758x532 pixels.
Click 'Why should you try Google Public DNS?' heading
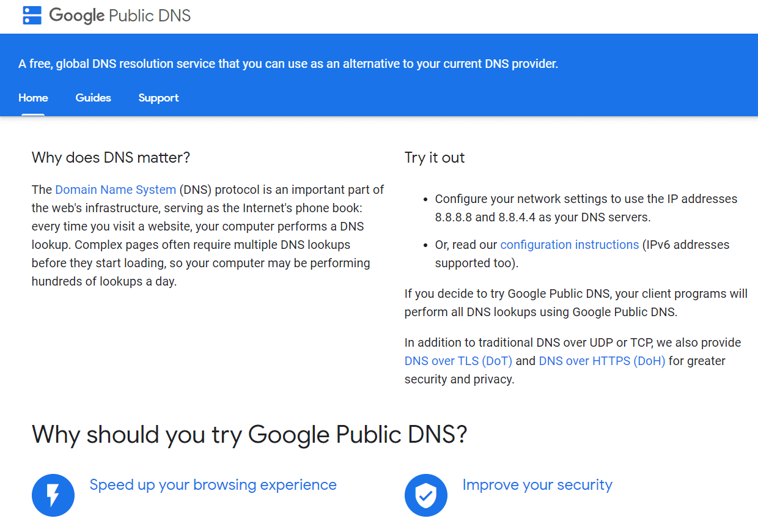(x=249, y=434)
